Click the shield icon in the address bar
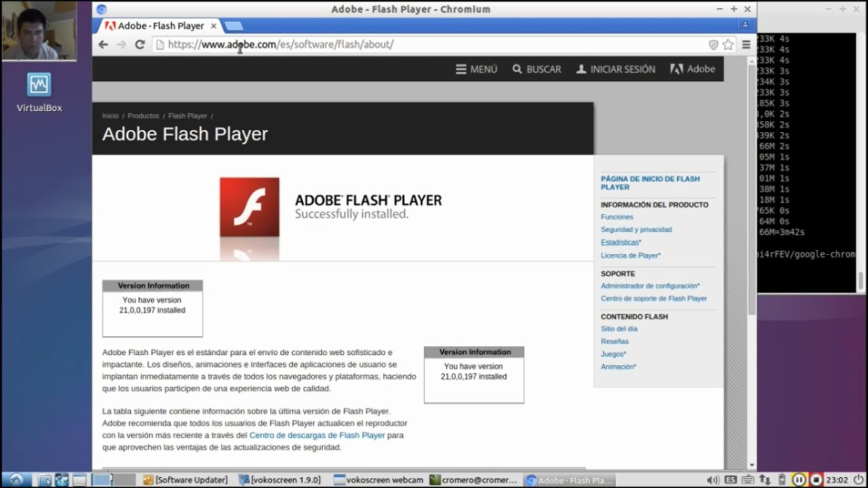This screenshot has width=868, height=488. [x=713, y=45]
